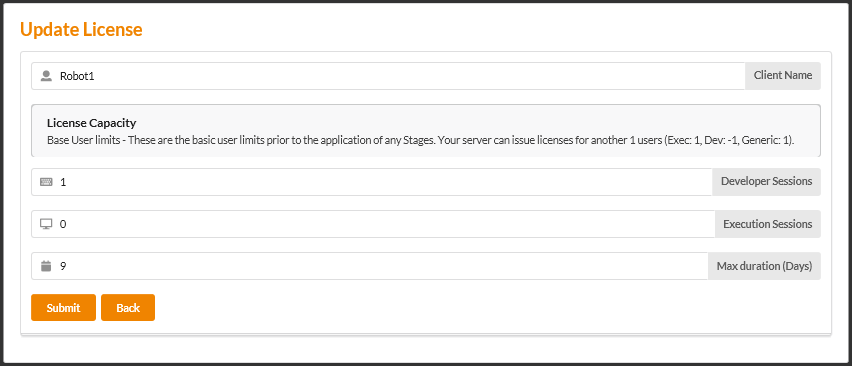852x366 pixels.
Task: Click the Update License page heading
Action: (x=81, y=29)
